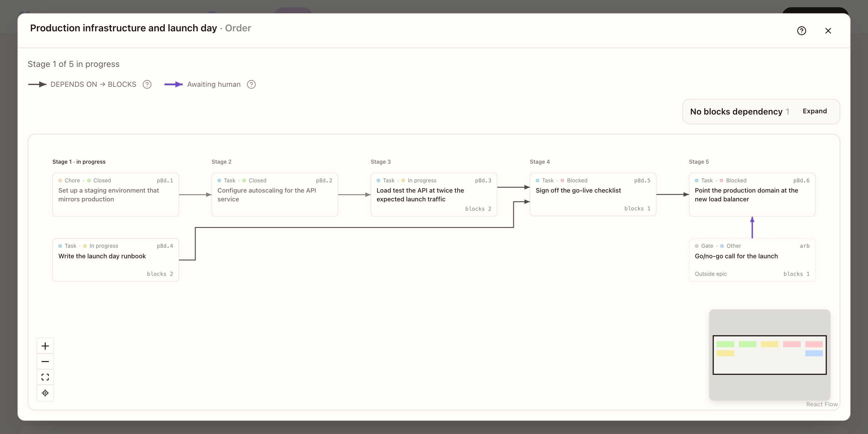Click 'blocks 2' on the runbook card
Viewport: 868px width, 434px height.
point(160,274)
